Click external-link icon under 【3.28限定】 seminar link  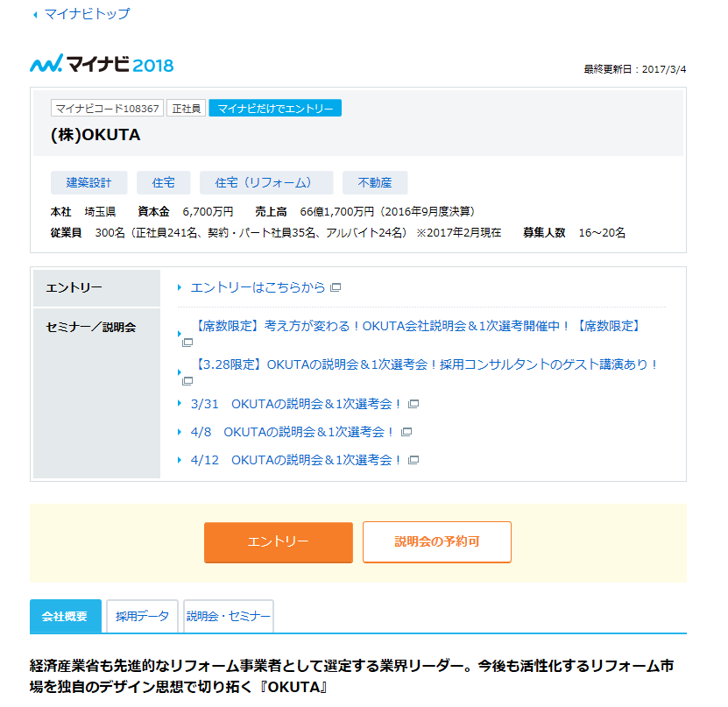[x=187, y=381]
